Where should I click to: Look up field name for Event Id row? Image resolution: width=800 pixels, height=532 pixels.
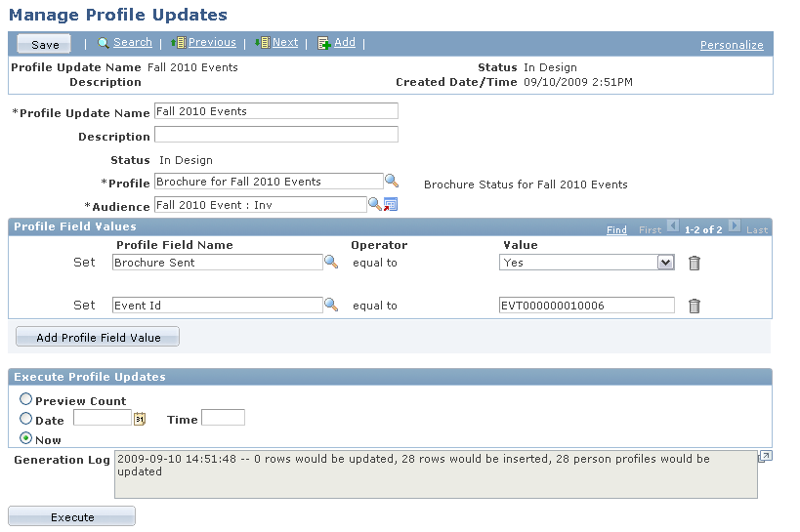point(331,305)
